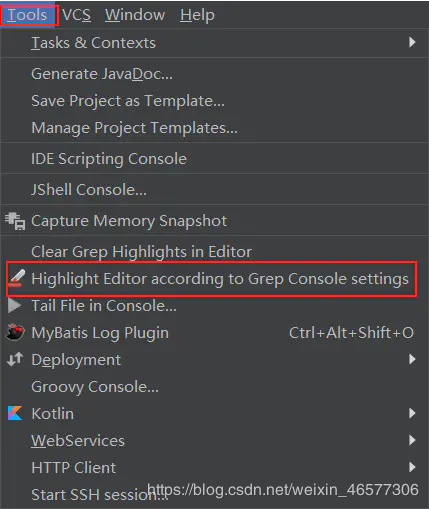
Task: Click the Kotlin logo icon
Action: (15, 413)
